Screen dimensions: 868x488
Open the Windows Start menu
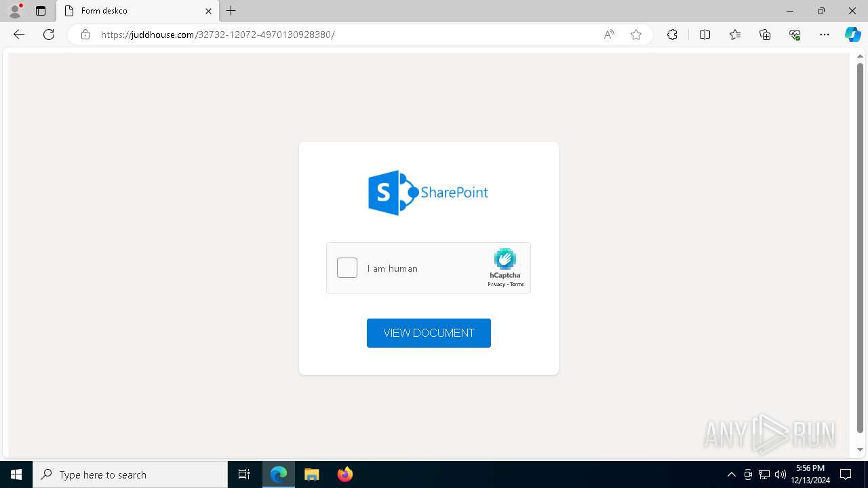pyautogui.click(x=16, y=474)
